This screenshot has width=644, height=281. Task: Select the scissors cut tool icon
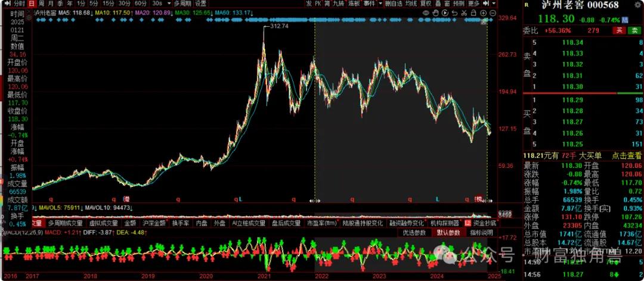pyautogui.click(x=464, y=13)
